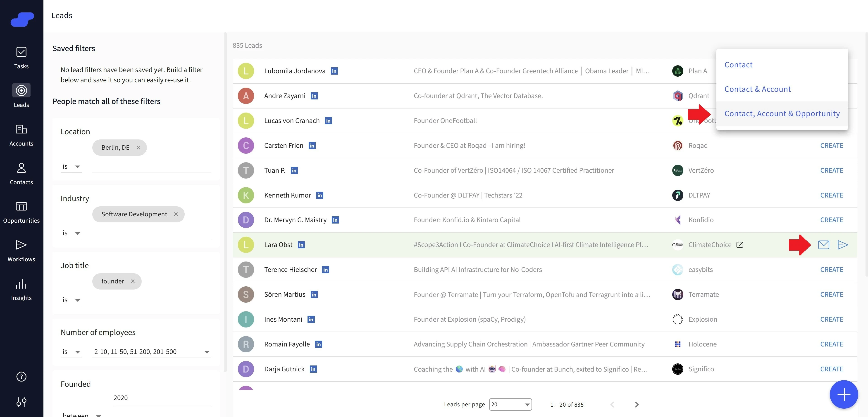Go to the next page of leads
This screenshot has width=868, height=417.
[637, 404]
